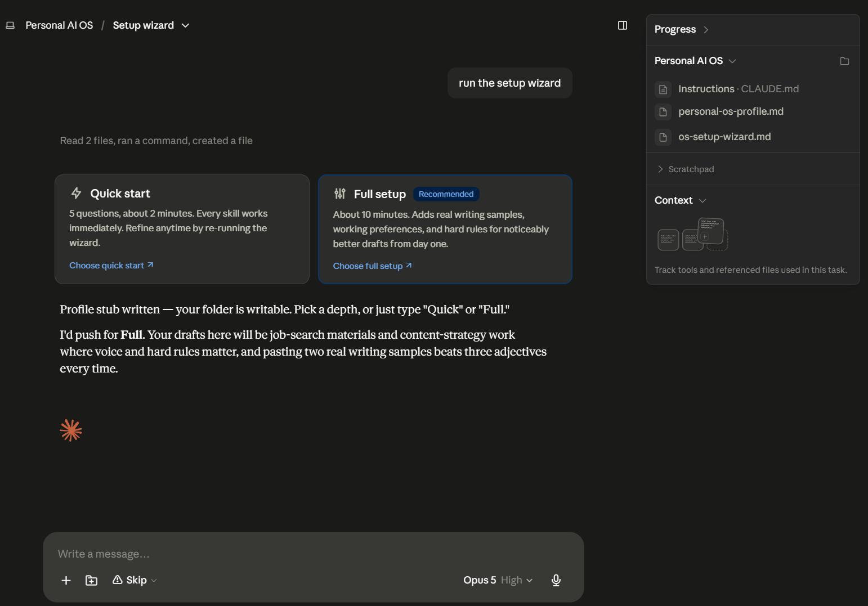This screenshot has width=868, height=606.
Task: Click the Instructions CLAUDE.md file icon
Action: point(663,89)
